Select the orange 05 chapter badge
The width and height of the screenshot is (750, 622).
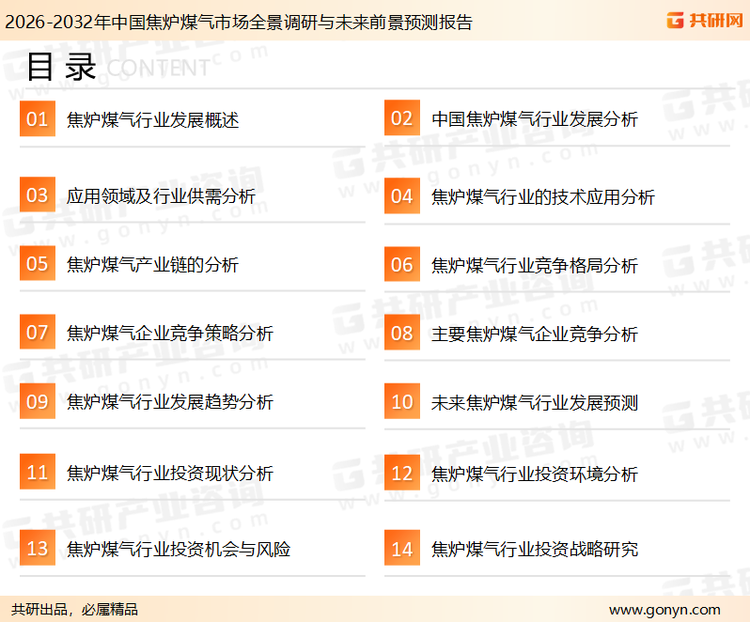click(x=37, y=264)
